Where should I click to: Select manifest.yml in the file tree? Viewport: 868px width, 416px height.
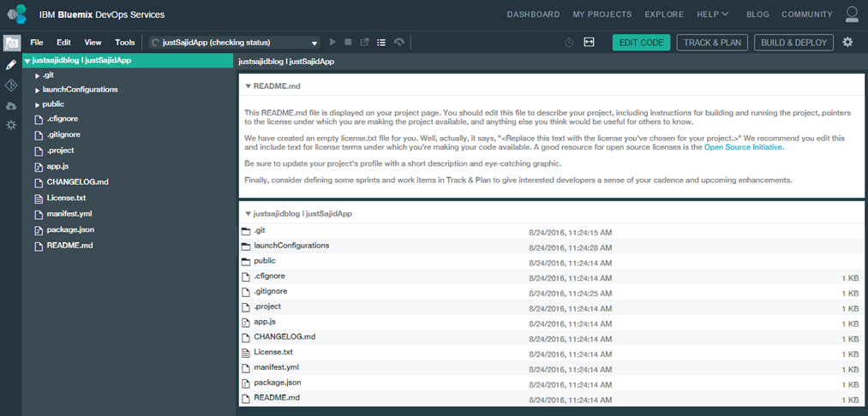coord(69,214)
